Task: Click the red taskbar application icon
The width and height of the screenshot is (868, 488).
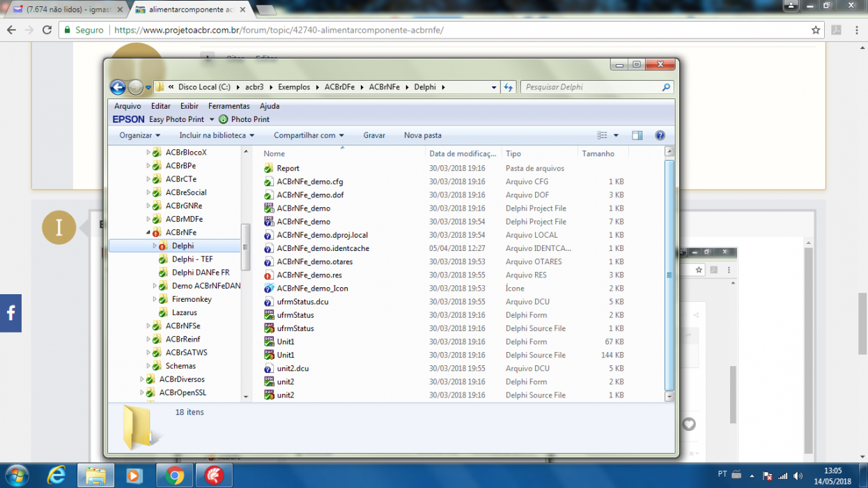Action: pos(214,475)
